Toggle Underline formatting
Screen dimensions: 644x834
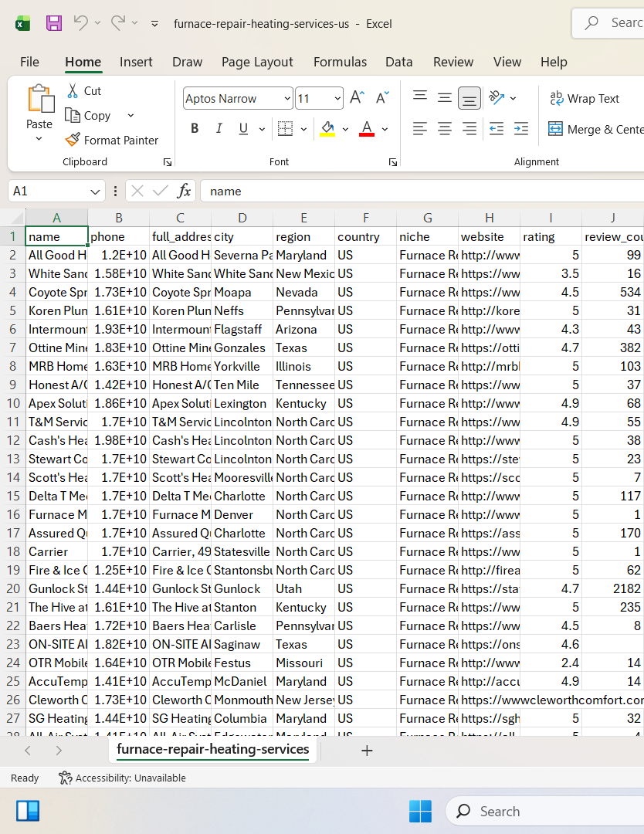pyautogui.click(x=243, y=129)
